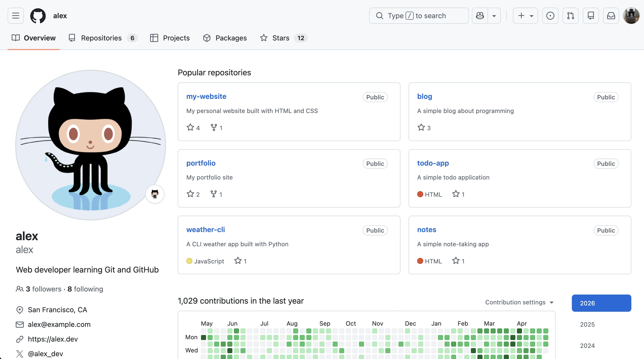Click the location pin icon

click(x=19, y=310)
